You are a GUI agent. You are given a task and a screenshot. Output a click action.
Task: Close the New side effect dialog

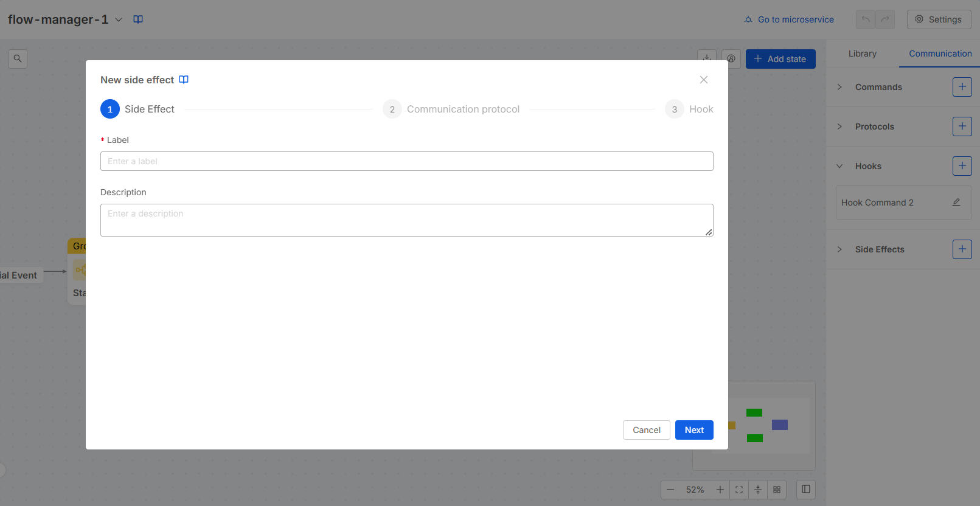pyautogui.click(x=703, y=80)
